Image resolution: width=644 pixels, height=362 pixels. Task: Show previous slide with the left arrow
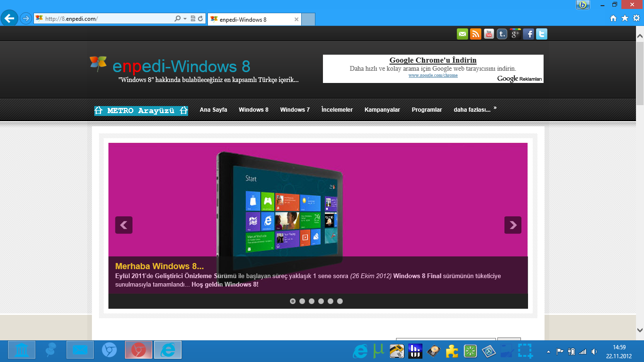124,225
